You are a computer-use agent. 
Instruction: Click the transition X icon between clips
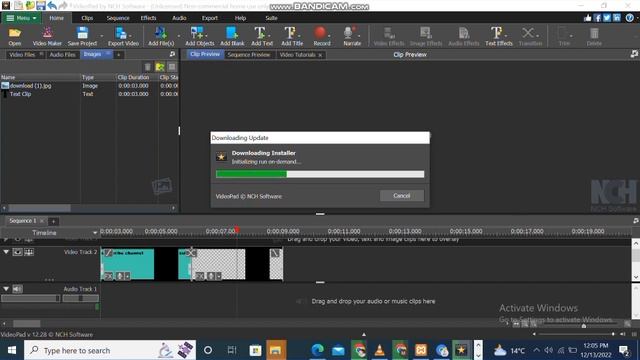(x=191, y=253)
